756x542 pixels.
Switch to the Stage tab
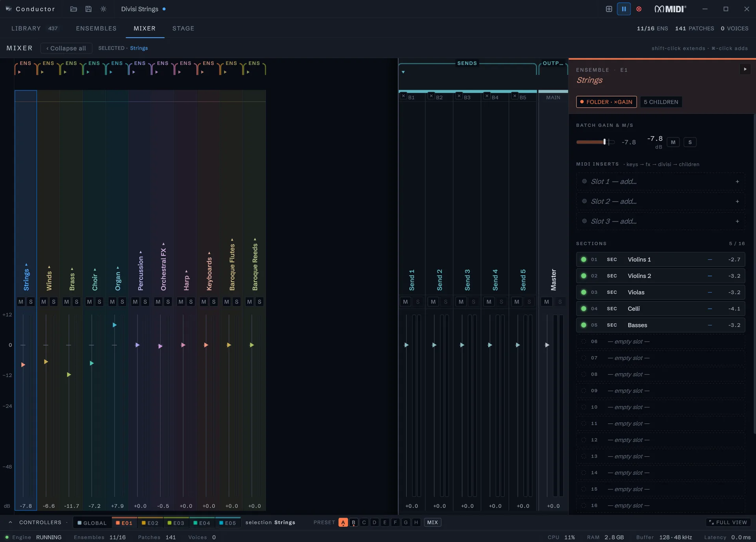[183, 28]
